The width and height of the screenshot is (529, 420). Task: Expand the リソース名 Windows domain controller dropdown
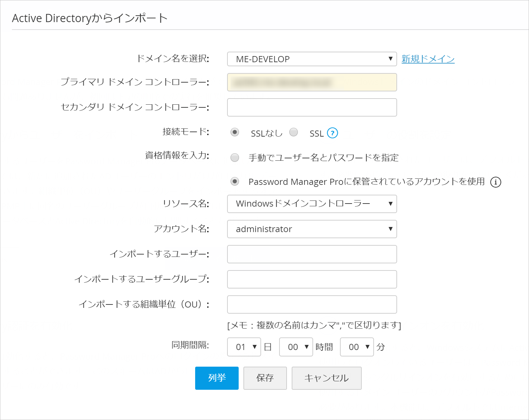pos(312,204)
